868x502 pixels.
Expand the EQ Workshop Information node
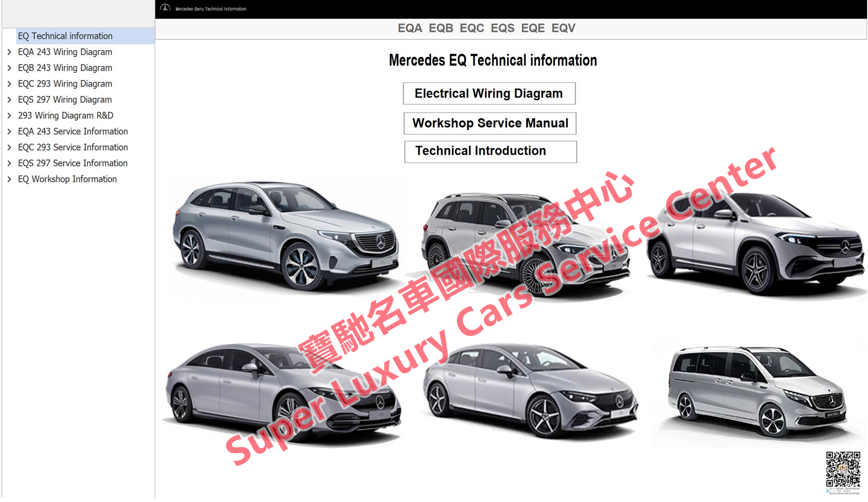click(x=9, y=179)
